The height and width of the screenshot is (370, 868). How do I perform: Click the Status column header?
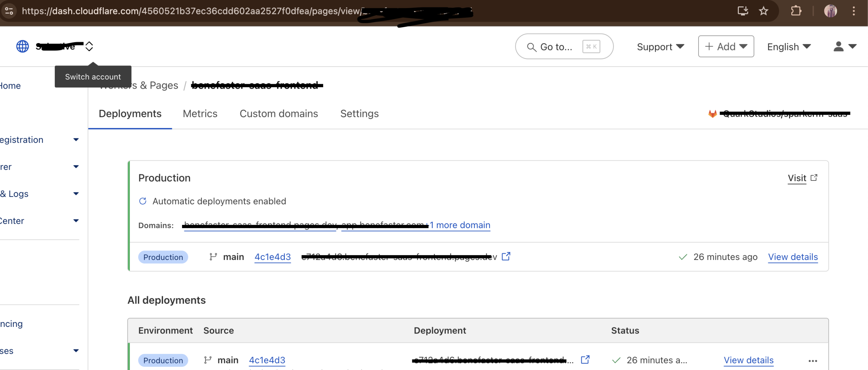click(x=625, y=330)
